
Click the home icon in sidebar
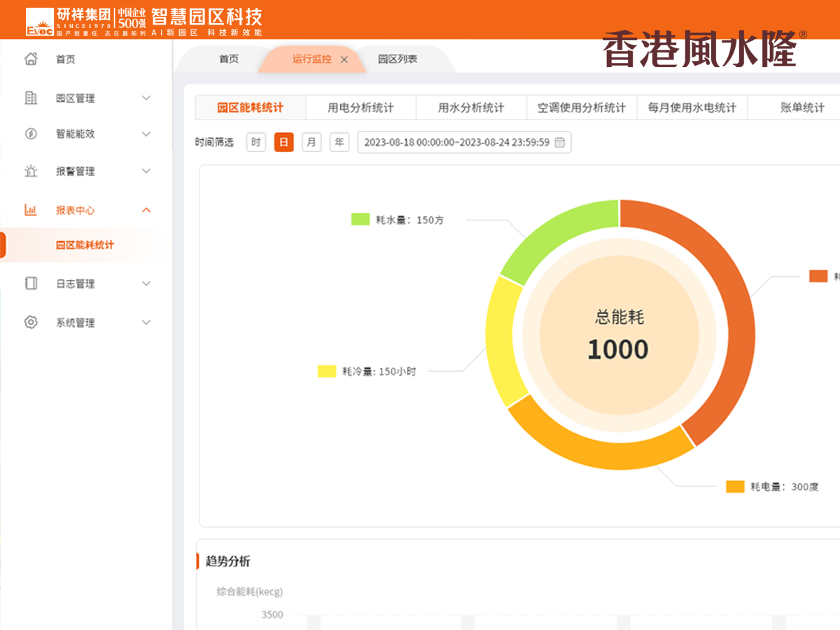tap(31, 59)
